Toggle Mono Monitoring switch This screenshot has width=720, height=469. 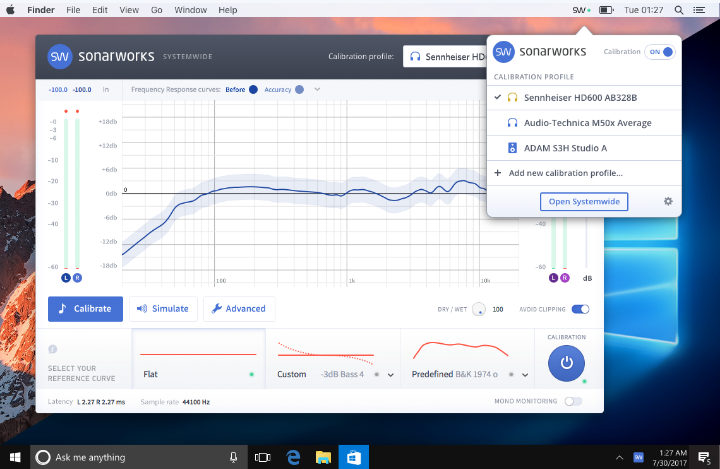(x=573, y=401)
